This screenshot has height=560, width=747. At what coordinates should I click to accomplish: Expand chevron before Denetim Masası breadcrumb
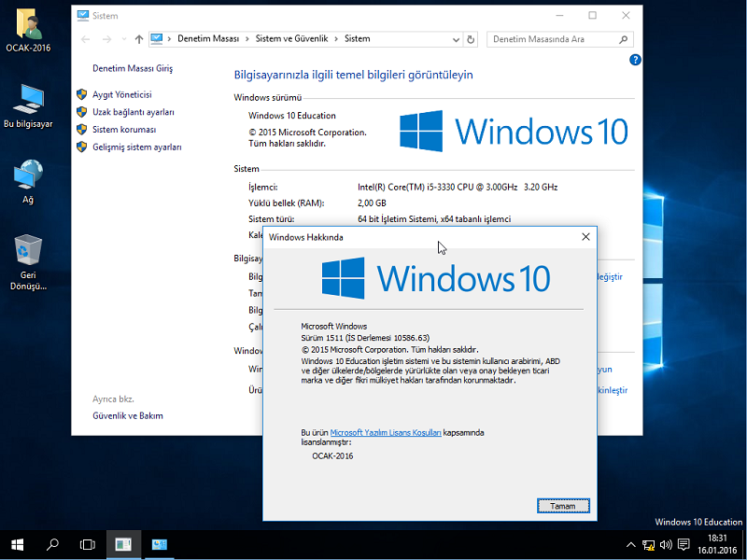click(x=170, y=39)
